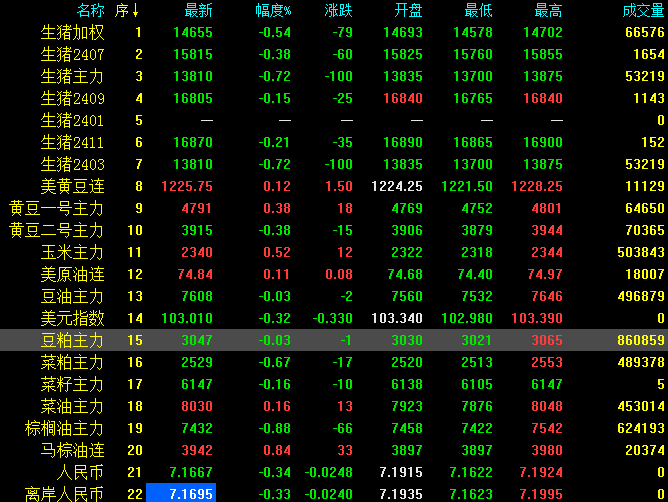The image size is (668, 502).
Task: Click low price 2513 of 菜粕主力
Action: (x=477, y=362)
